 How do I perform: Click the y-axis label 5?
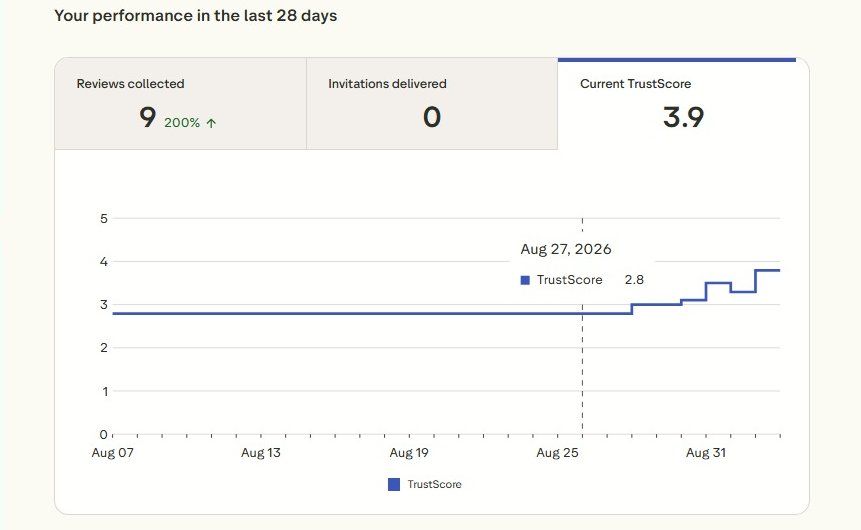click(104, 219)
